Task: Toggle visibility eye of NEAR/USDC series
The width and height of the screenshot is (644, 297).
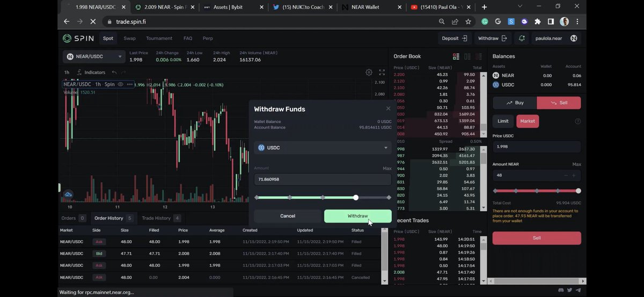Action: tap(121, 84)
